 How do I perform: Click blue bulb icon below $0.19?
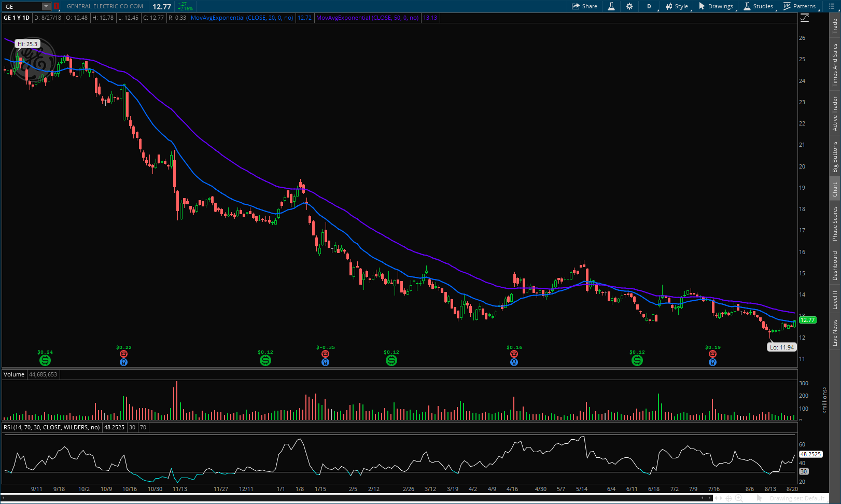pos(712,362)
